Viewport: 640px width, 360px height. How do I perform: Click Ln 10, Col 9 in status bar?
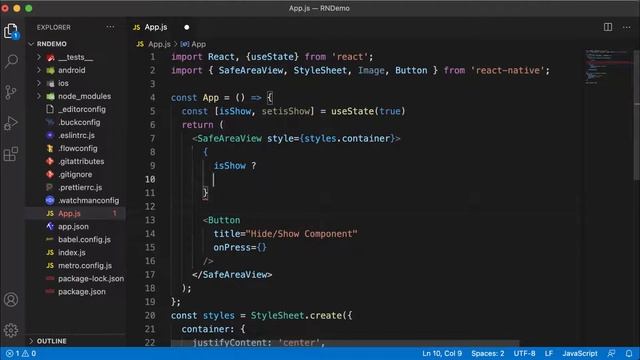(x=442, y=353)
